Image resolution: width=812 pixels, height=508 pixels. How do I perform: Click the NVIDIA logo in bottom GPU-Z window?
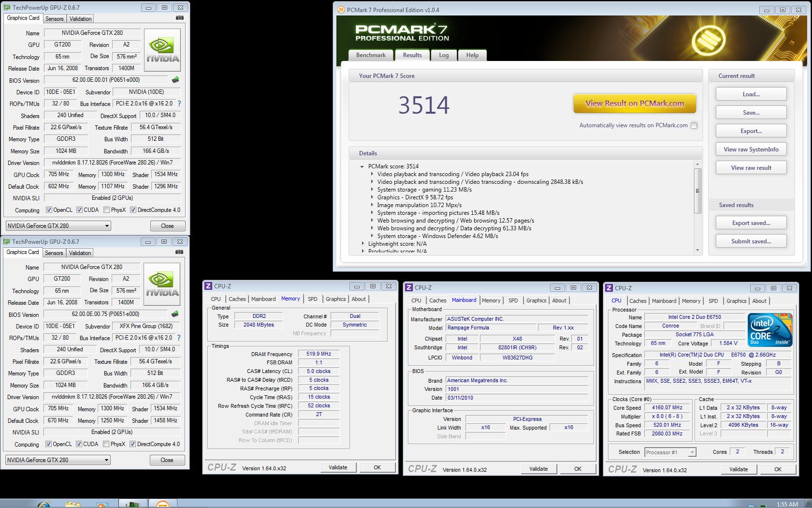(x=162, y=284)
